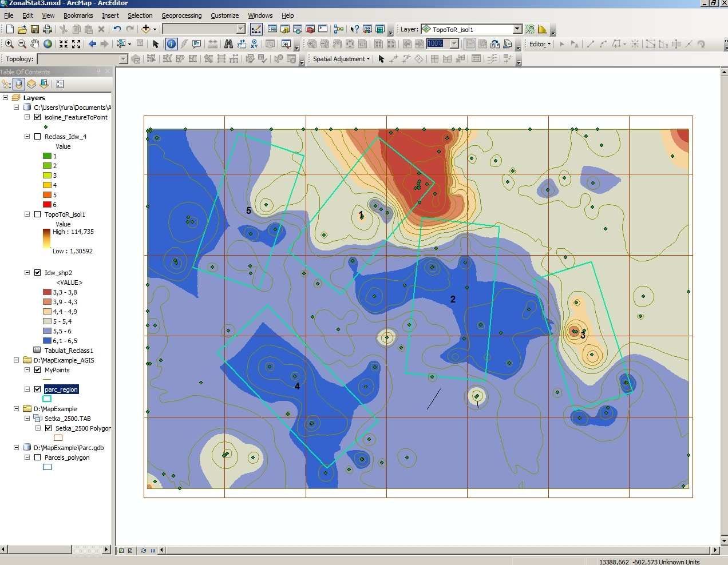The width and height of the screenshot is (728, 565).
Task: Click the Full Extent globe icon
Action: pyautogui.click(x=48, y=44)
